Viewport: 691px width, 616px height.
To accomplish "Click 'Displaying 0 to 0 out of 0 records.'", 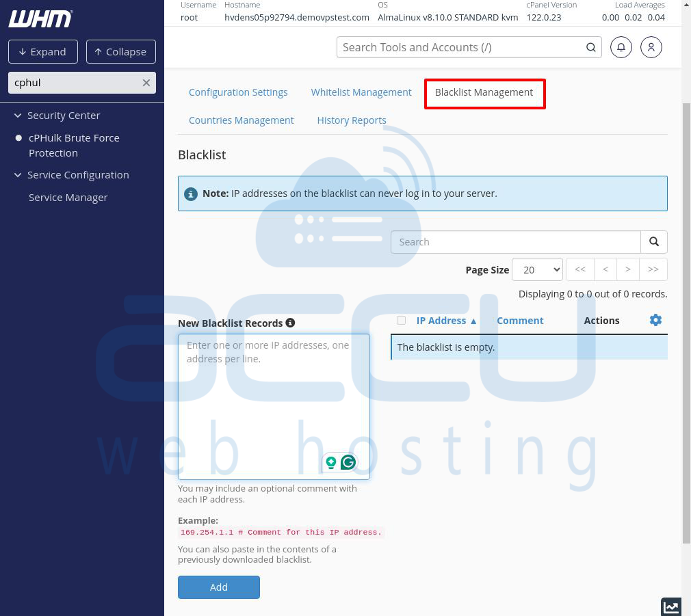I will [592, 294].
